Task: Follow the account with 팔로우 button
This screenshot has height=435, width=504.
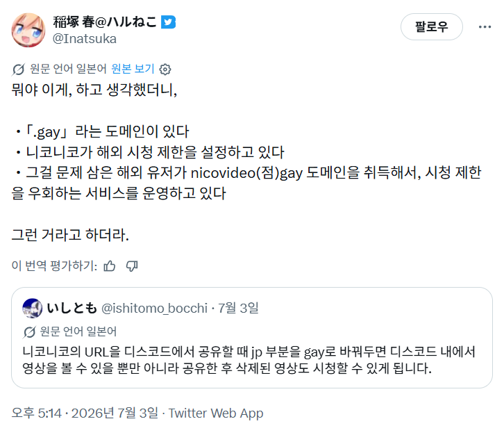Action: click(431, 26)
